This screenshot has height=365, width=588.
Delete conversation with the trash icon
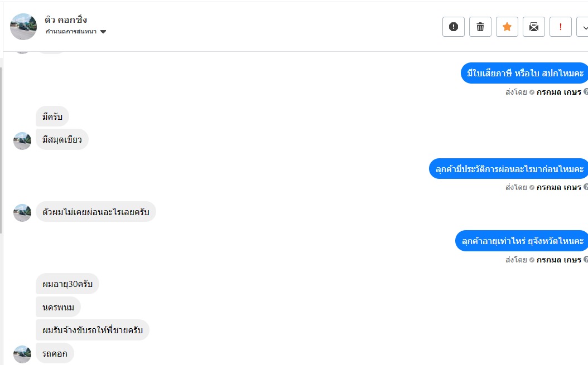tap(480, 27)
